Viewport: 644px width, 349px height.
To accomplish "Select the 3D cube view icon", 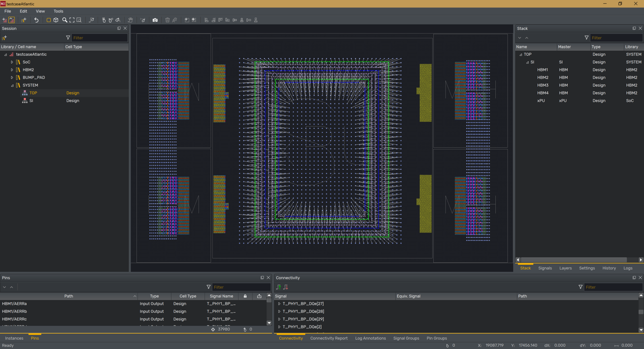I will click(56, 20).
